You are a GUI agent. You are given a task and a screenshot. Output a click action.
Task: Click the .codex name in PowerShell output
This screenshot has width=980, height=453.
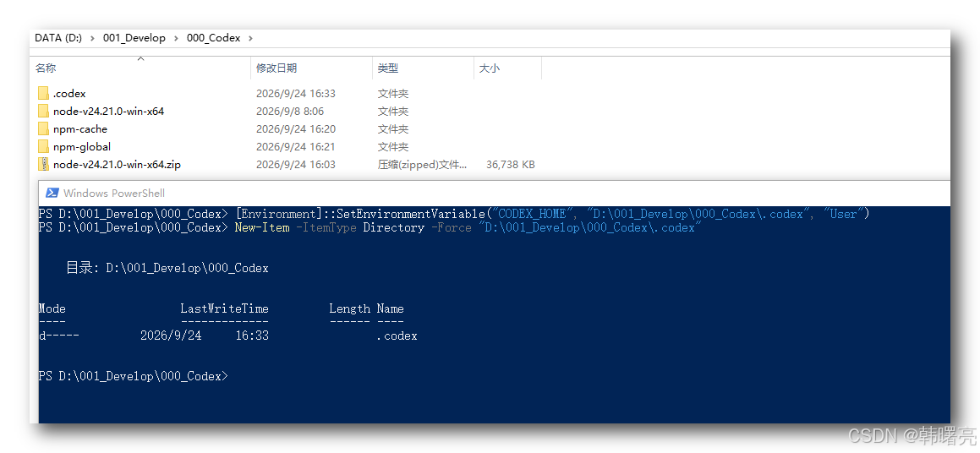click(397, 336)
